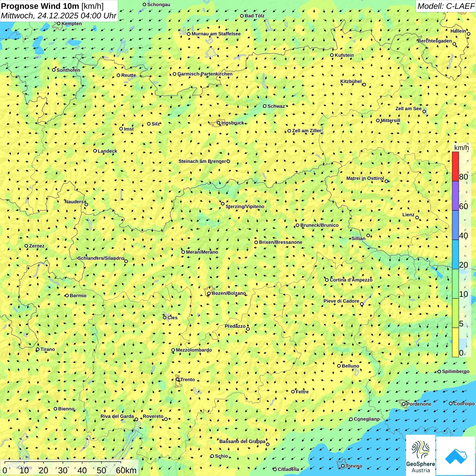
Task: Select the Cortina d'Ampezzo marker circle
Action: click(327, 280)
